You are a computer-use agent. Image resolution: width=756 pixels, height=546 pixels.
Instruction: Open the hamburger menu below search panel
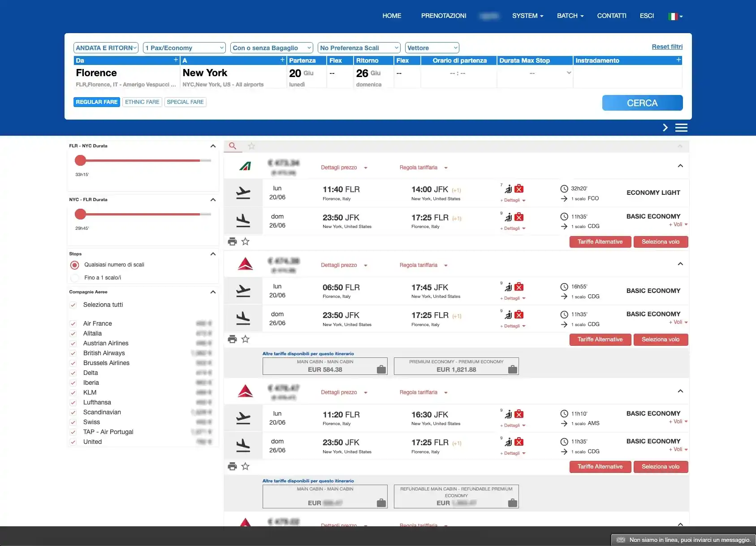(681, 128)
